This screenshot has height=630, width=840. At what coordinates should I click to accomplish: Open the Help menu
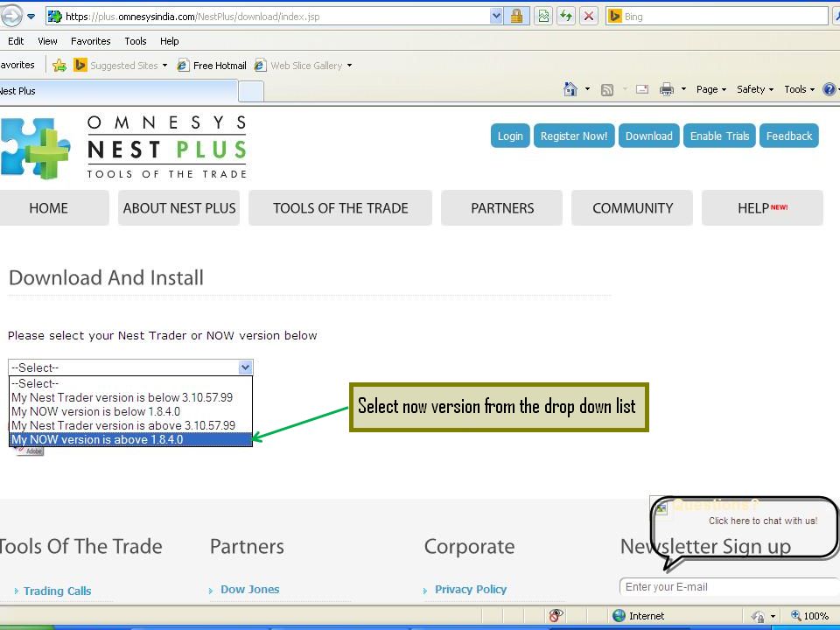(169, 41)
